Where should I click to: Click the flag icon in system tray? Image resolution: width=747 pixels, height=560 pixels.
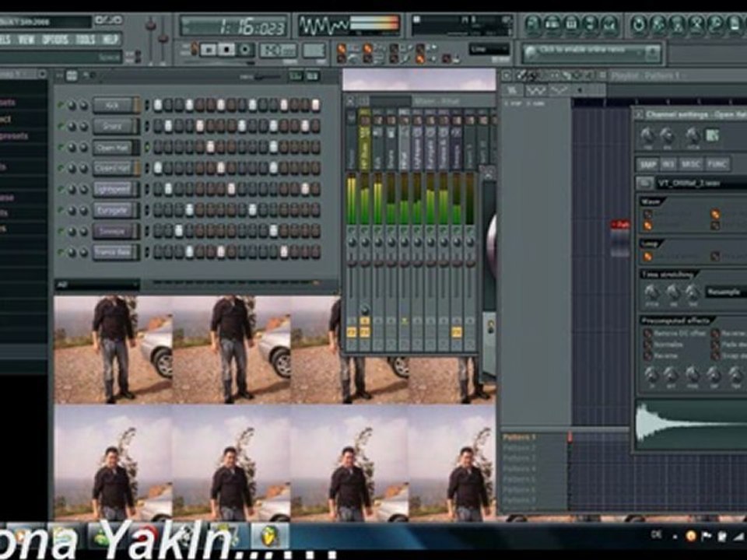[x=707, y=537]
